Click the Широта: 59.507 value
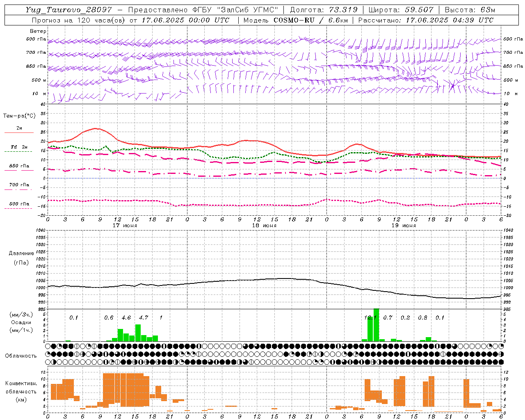This screenshot has height=420, width=525. tap(401, 10)
